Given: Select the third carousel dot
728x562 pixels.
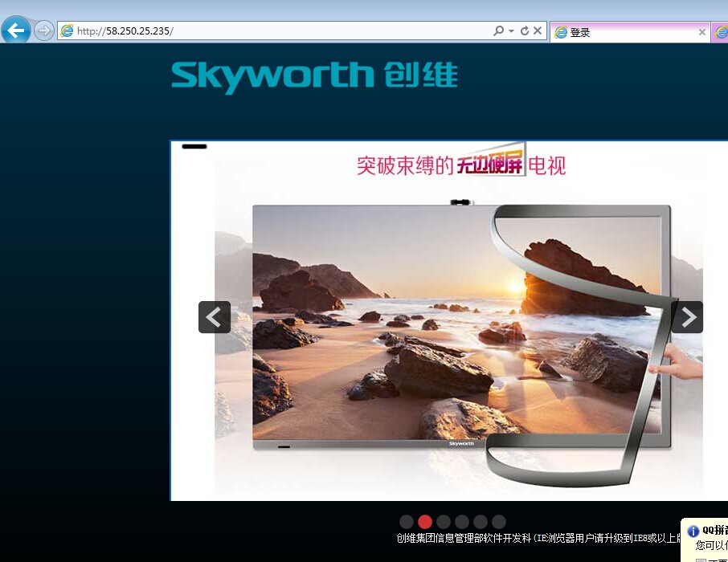Looking at the screenshot, I should 444,522.
